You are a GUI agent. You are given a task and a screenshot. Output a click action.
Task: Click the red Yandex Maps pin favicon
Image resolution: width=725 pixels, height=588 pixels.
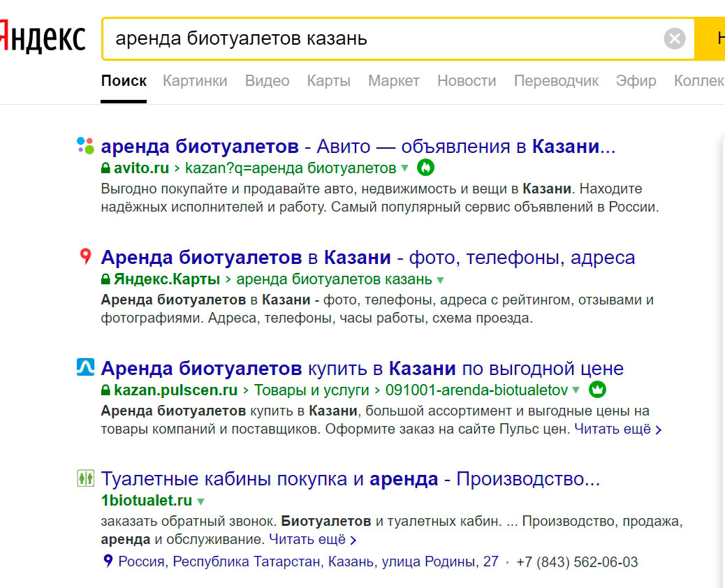(85, 256)
